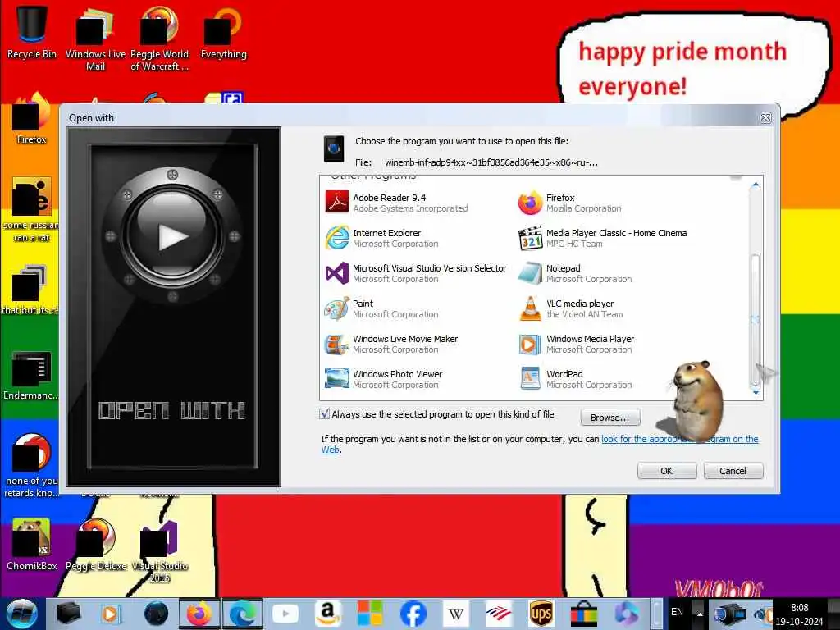The image size is (840, 630).
Task: Select Windows Live Movie Maker
Action: click(391, 344)
